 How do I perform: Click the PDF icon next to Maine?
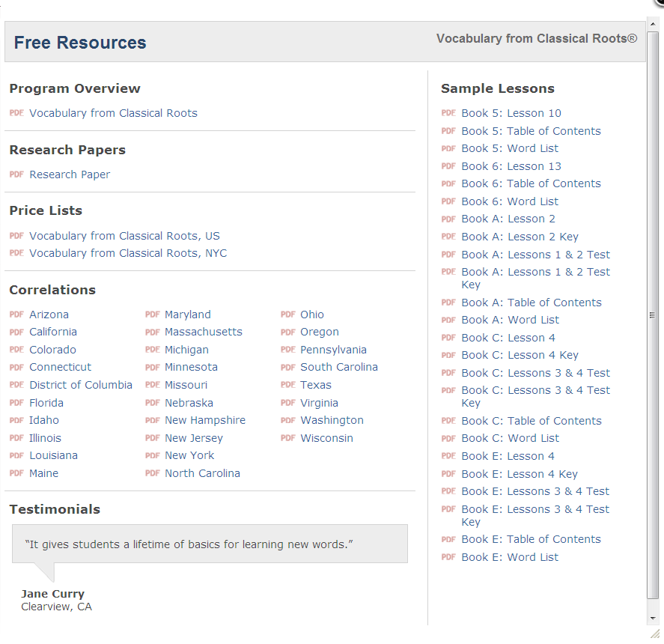point(16,473)
